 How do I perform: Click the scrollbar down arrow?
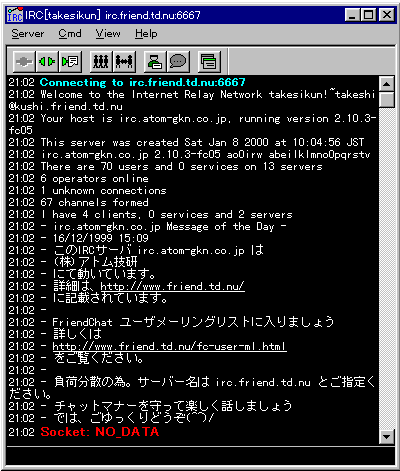pos(387,436)
